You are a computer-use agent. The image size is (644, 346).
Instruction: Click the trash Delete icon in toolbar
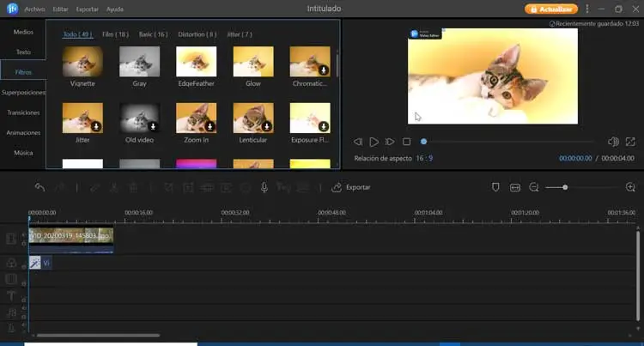133,187
